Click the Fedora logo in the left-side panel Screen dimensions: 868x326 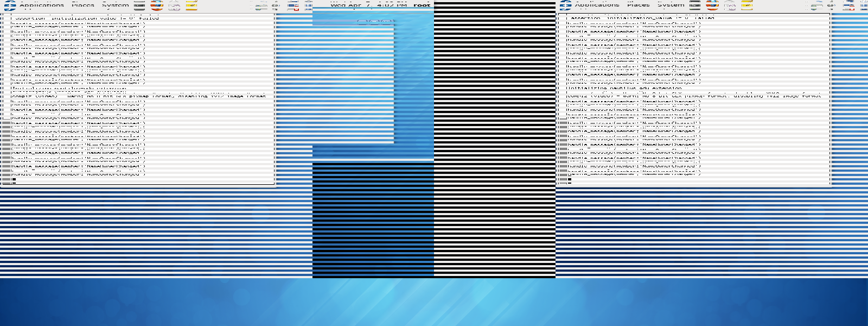pyautogui.click(x=10, y=5)
